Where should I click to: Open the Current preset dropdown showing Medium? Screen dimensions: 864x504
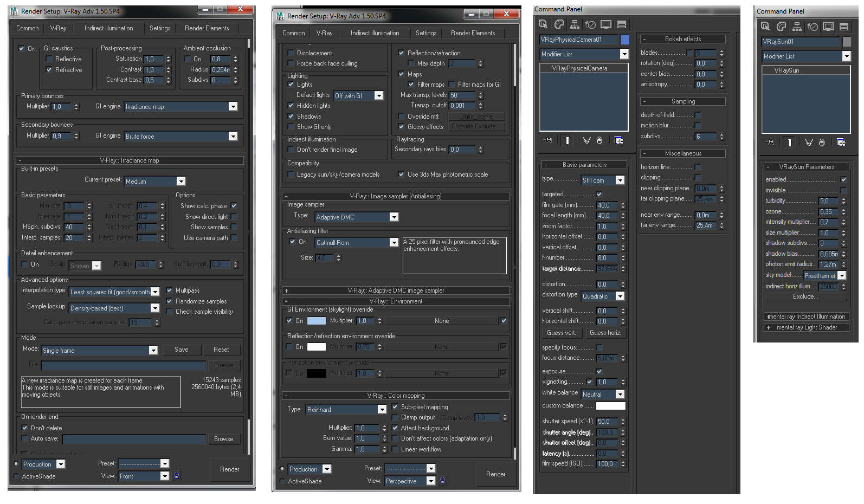(155, 181)
